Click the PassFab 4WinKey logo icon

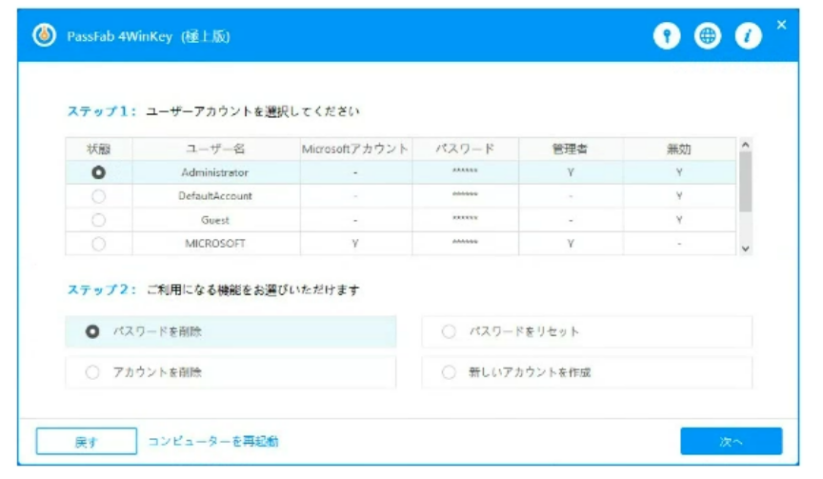pos(45,36)
